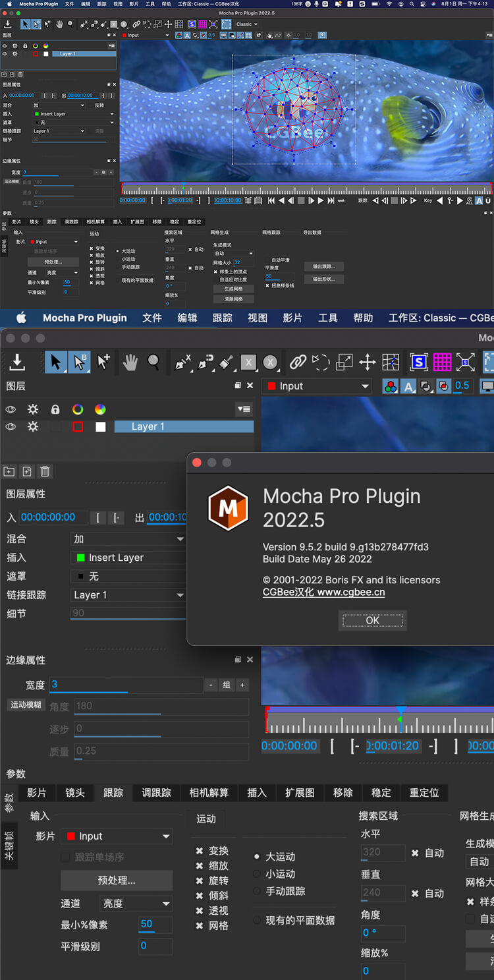Hide Layer 1 with its eye icon, enlarged view
The image size is (494, 980).
(11, 427)
